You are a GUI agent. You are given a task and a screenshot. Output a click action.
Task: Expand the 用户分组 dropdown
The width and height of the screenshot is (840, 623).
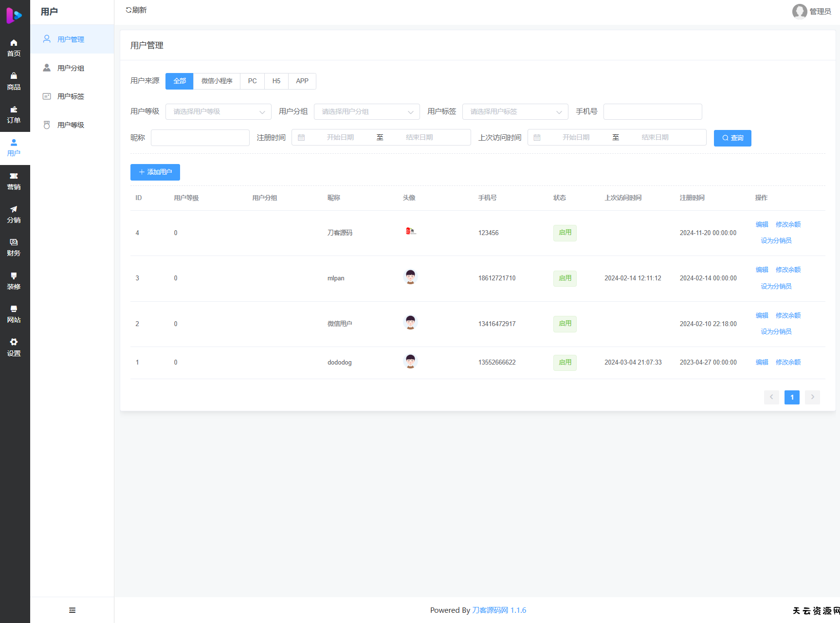click(x=366, y=112)
